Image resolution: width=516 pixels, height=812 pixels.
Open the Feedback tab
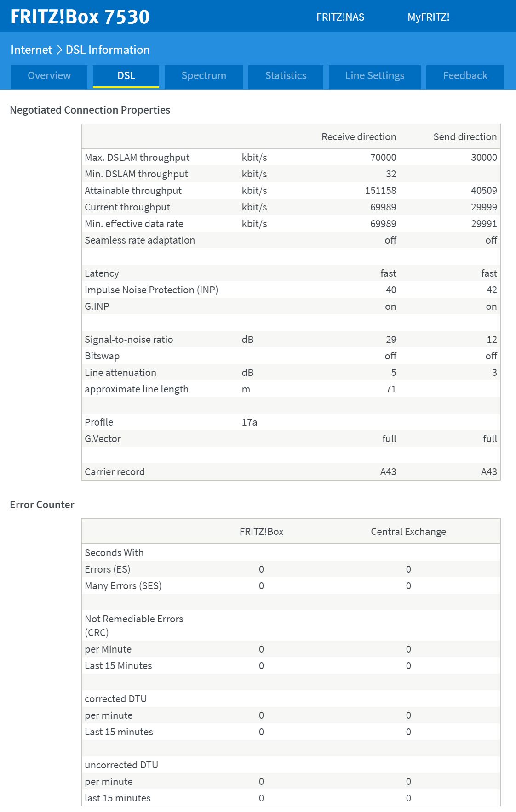coord(465,76)
